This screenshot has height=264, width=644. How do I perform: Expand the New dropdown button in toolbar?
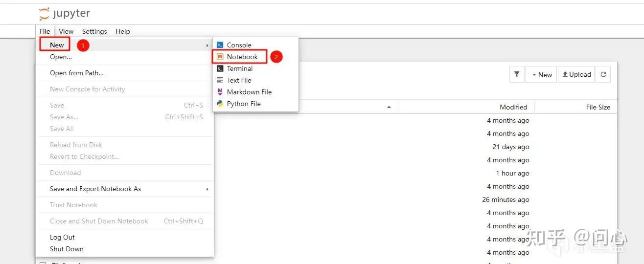click(541, 74)
